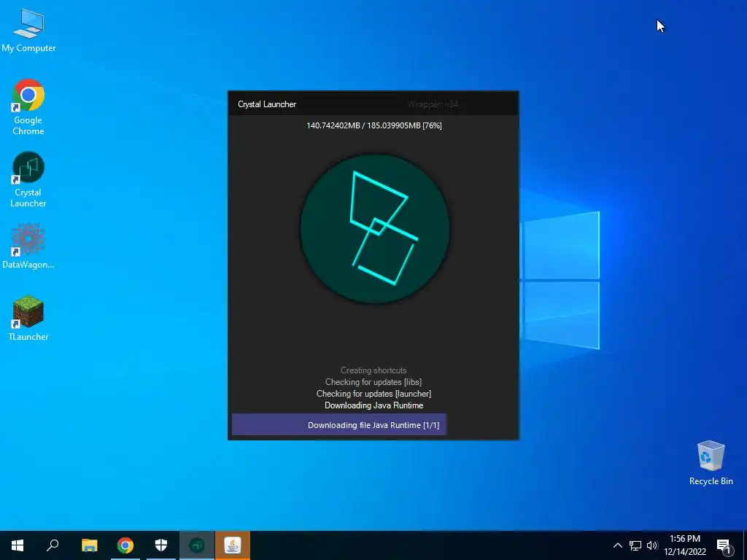747x560 pixels.
Task: Select the Recycle Bin icon
Action: 711,463
